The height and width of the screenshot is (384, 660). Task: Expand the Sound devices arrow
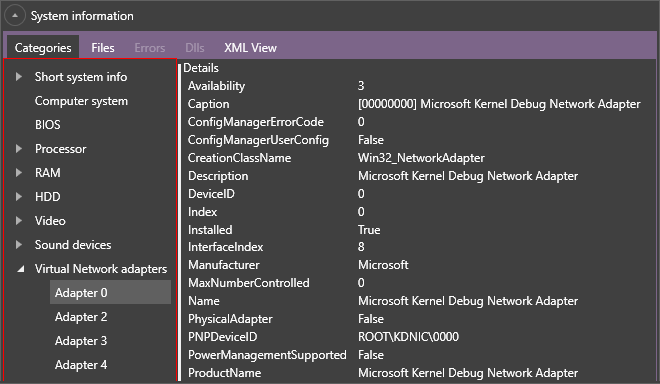pyautogui.click(x=19, y=245)
